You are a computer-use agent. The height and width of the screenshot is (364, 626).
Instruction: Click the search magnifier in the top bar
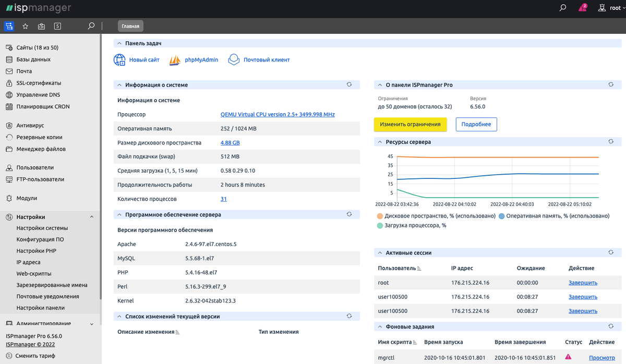562,7
